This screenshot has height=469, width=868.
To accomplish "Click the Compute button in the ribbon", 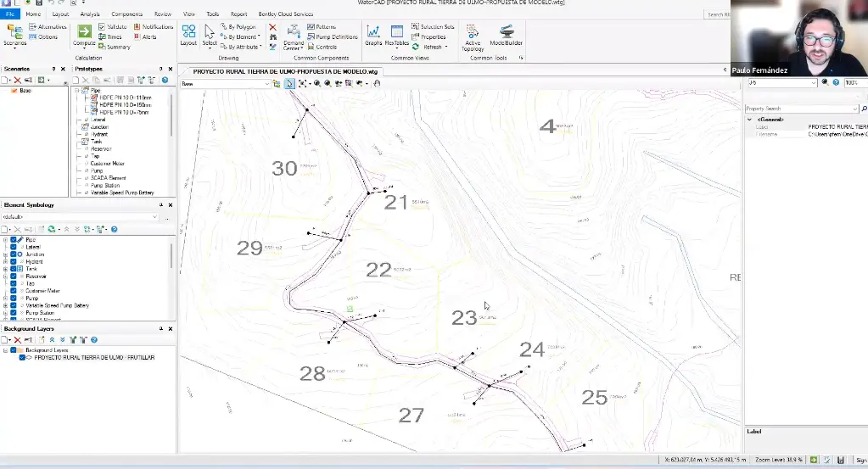I will tap(84, 36).
